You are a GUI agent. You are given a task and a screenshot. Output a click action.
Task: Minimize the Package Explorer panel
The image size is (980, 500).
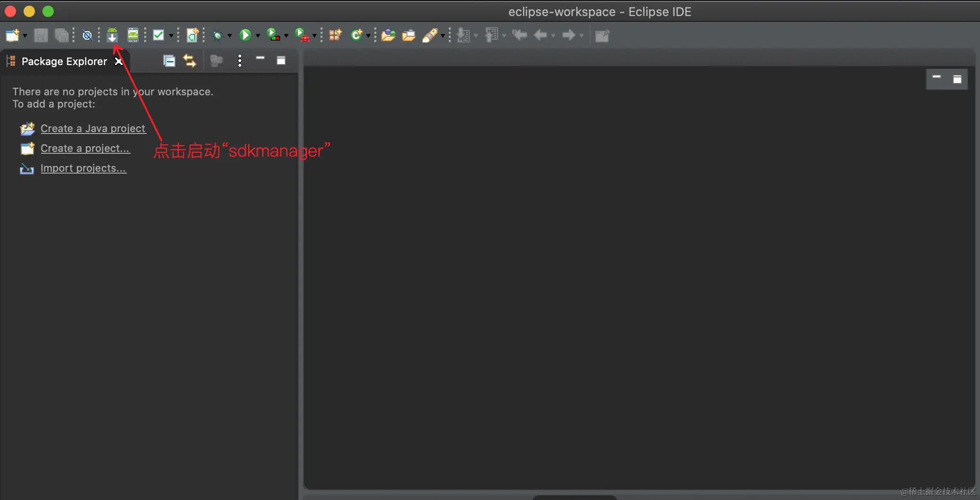click(260, 59)
